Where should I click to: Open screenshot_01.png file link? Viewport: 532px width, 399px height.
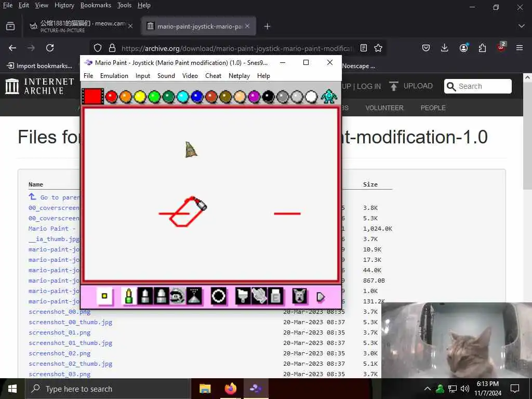59,332
